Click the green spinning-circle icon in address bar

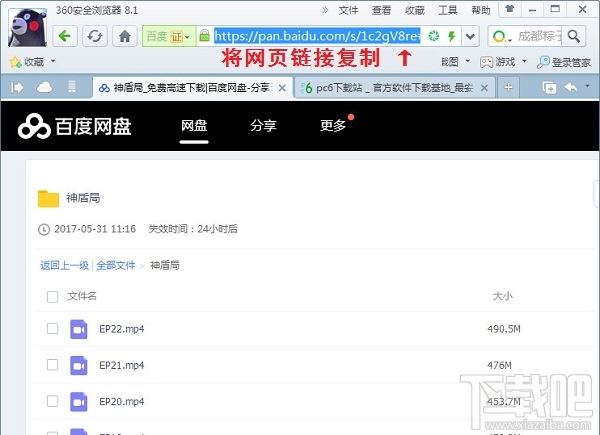434,36
